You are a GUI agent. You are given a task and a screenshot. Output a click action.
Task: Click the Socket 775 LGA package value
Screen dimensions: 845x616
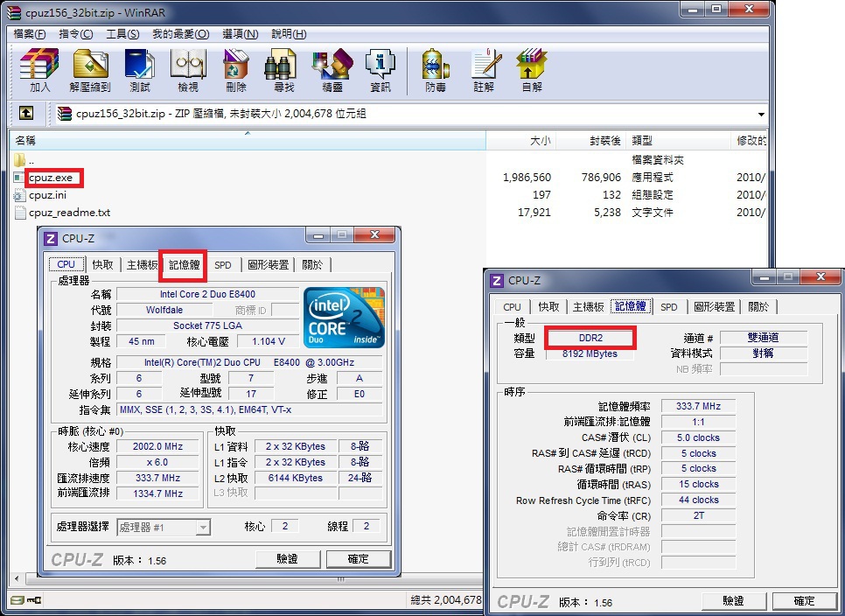tap(207, 325)
